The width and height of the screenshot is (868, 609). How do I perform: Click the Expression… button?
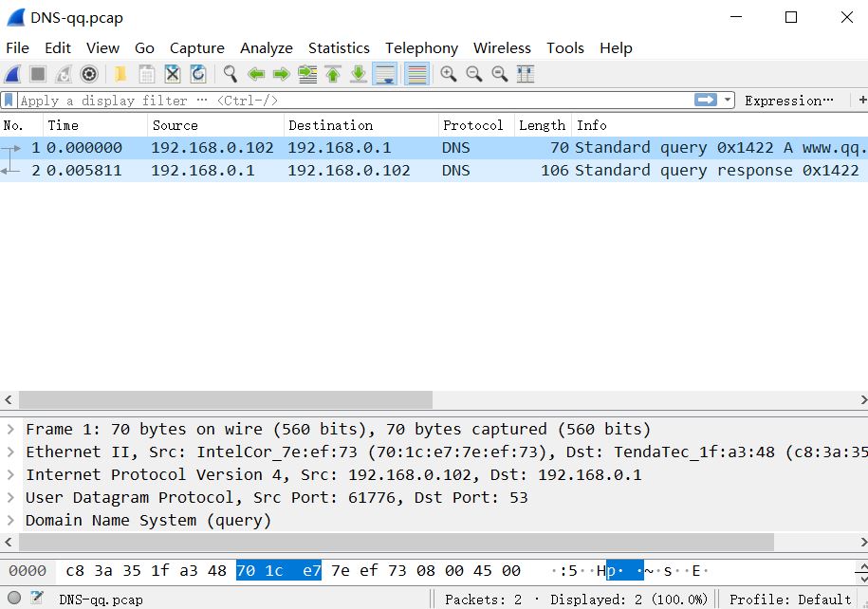coord(789,101)
